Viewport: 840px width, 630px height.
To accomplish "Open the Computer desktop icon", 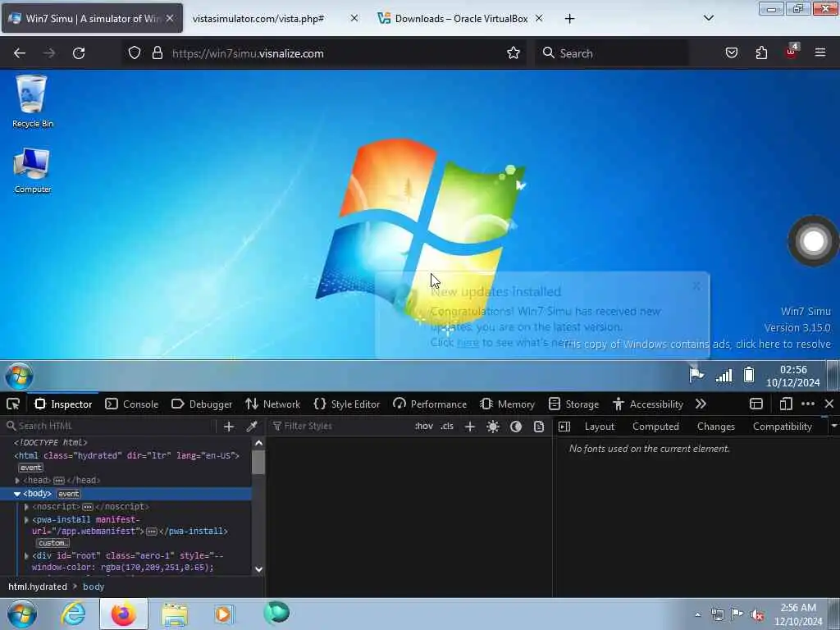I will [x=32, y=171].
